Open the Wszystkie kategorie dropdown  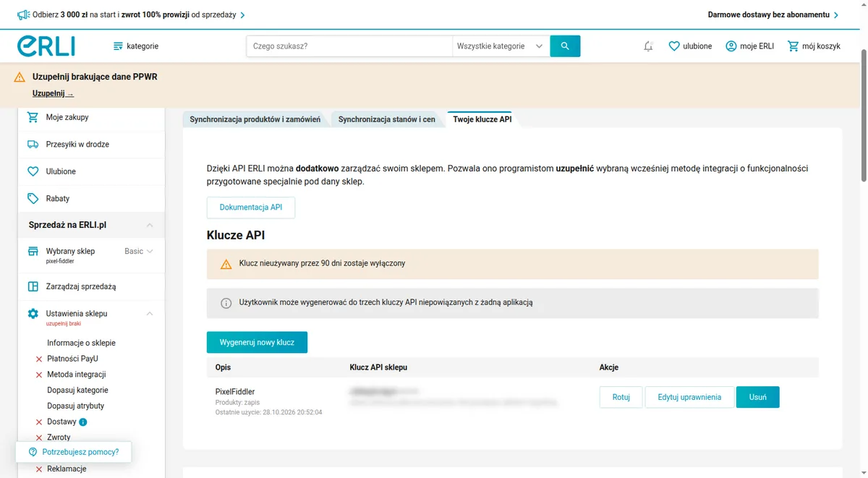click(500, 46)
